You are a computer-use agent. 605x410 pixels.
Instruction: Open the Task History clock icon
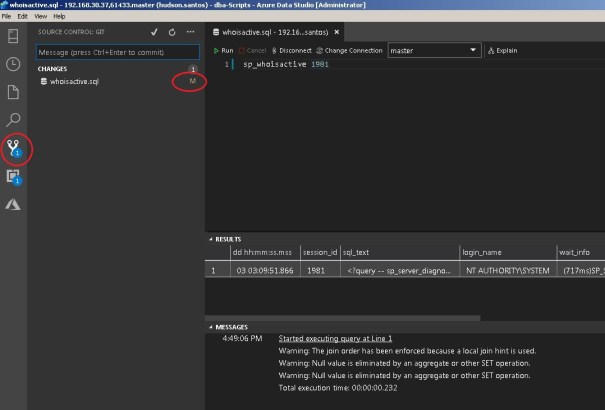(x=13, y=64)
